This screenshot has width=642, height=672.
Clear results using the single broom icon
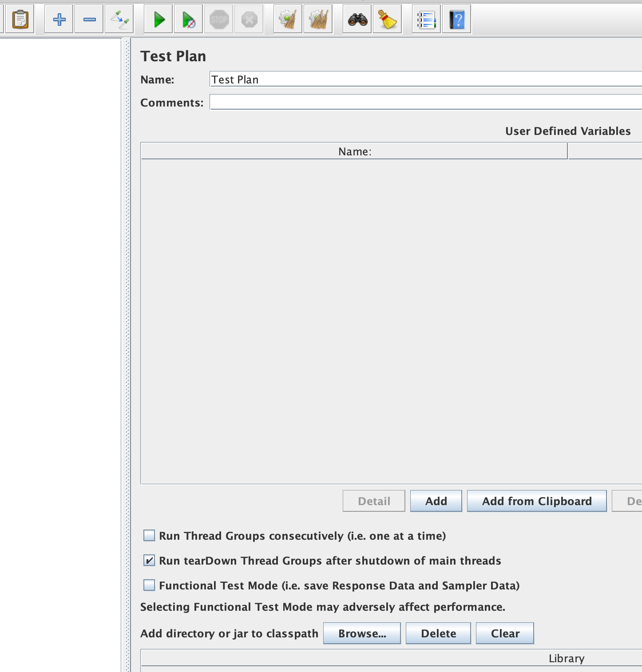[x=286, y=19]
